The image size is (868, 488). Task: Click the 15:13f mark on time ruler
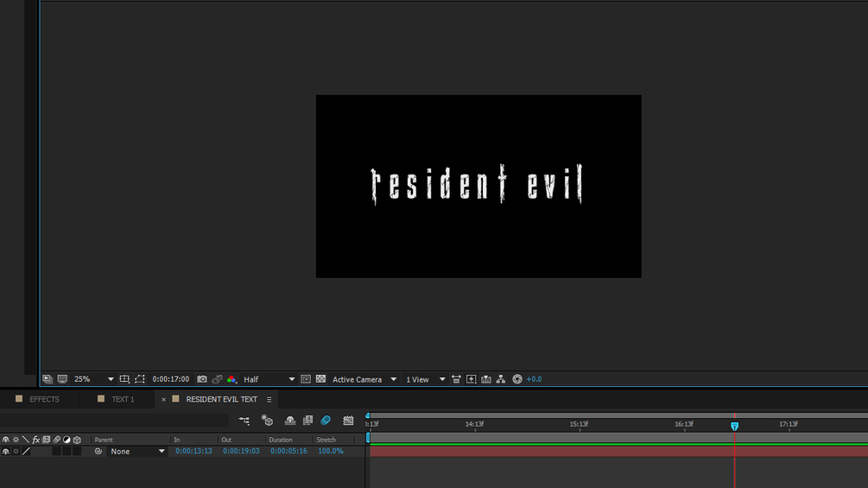pos(579,424)
